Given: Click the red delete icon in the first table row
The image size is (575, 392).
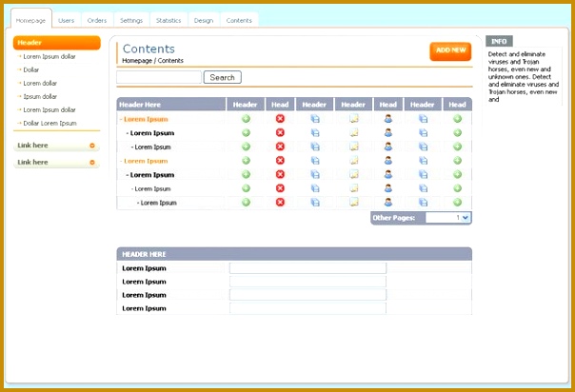Looking at the screenshot, I should (x=280, y=119).
